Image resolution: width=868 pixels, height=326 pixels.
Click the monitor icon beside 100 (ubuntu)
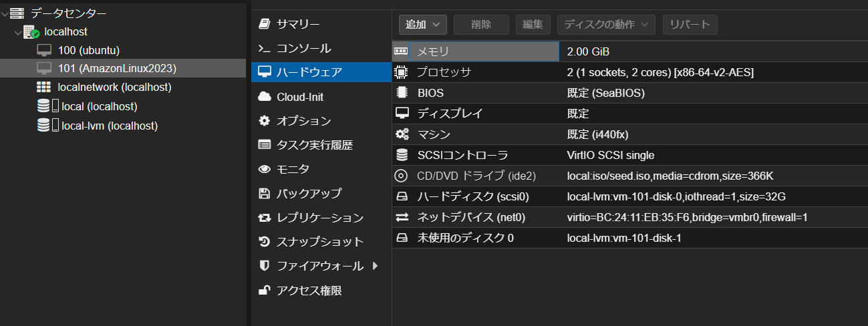click(x=44, y=50)
